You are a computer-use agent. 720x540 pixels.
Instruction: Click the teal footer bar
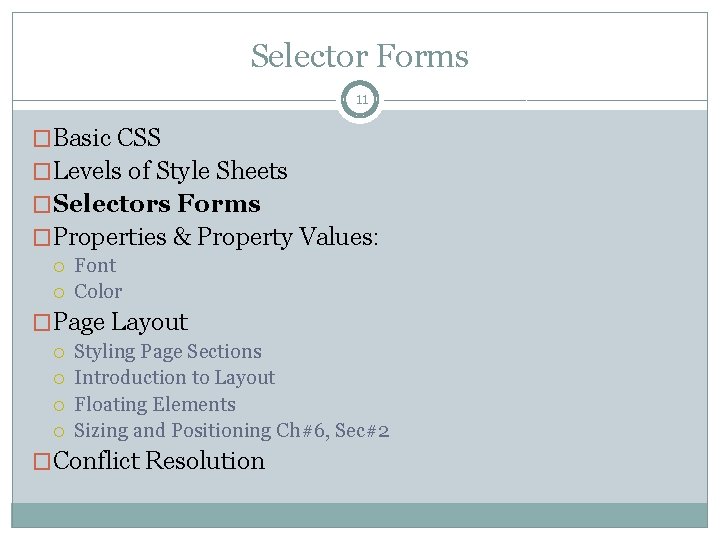[360, 515]
